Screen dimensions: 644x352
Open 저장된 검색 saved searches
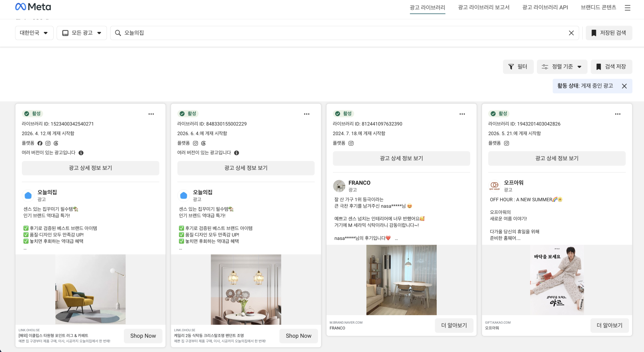609,33
